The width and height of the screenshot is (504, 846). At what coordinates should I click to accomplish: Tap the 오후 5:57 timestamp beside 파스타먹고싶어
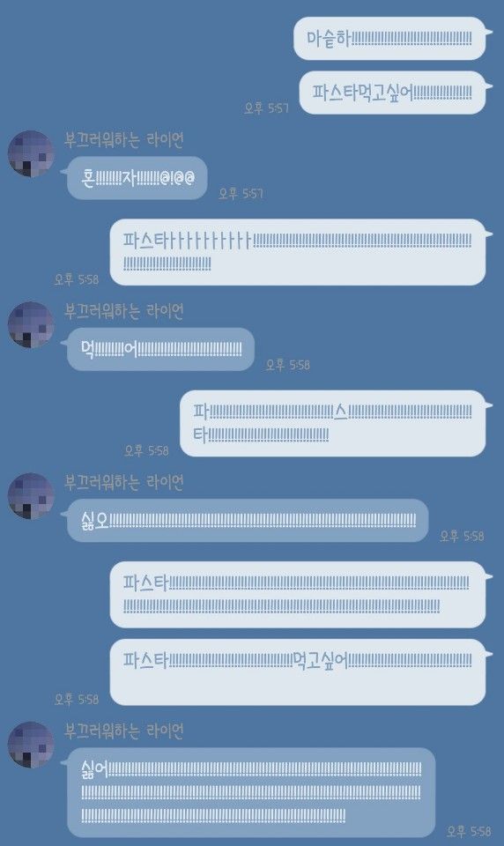(267, 108)
